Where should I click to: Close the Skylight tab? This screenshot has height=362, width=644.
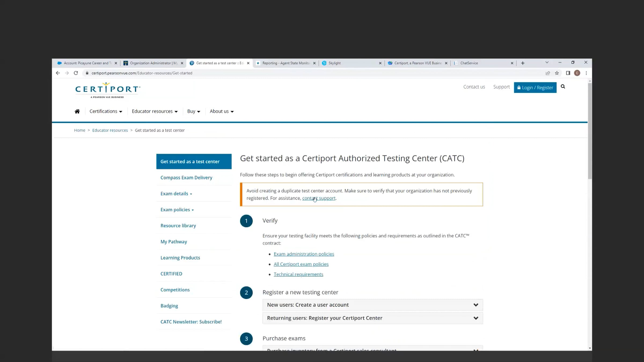[x=380, y=63]
